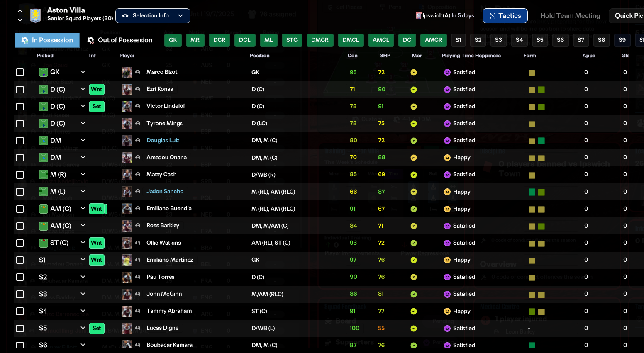Click the Aston Villa club badge
The height and width of the screenshot is (353, 644).
(36, 15)
